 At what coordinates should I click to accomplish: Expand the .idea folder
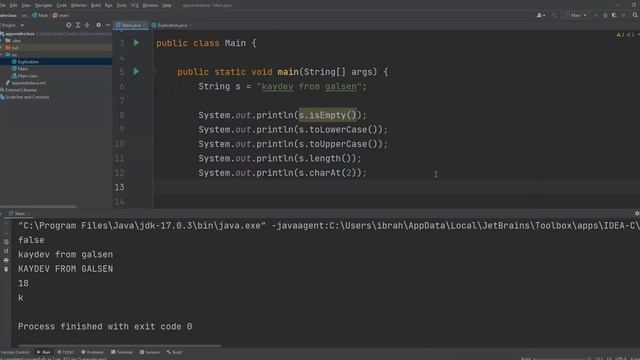pyautogui.click(x=2, y=41)
